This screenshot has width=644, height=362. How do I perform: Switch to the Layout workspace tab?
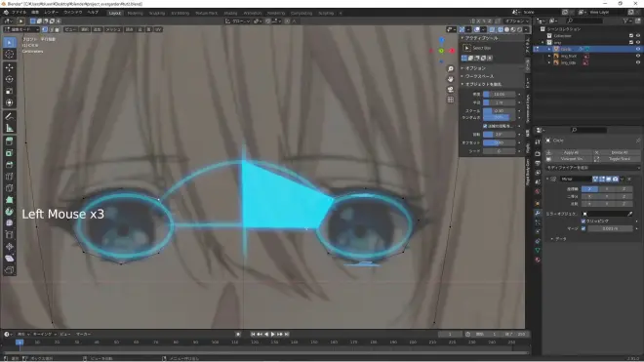point(114,13)
